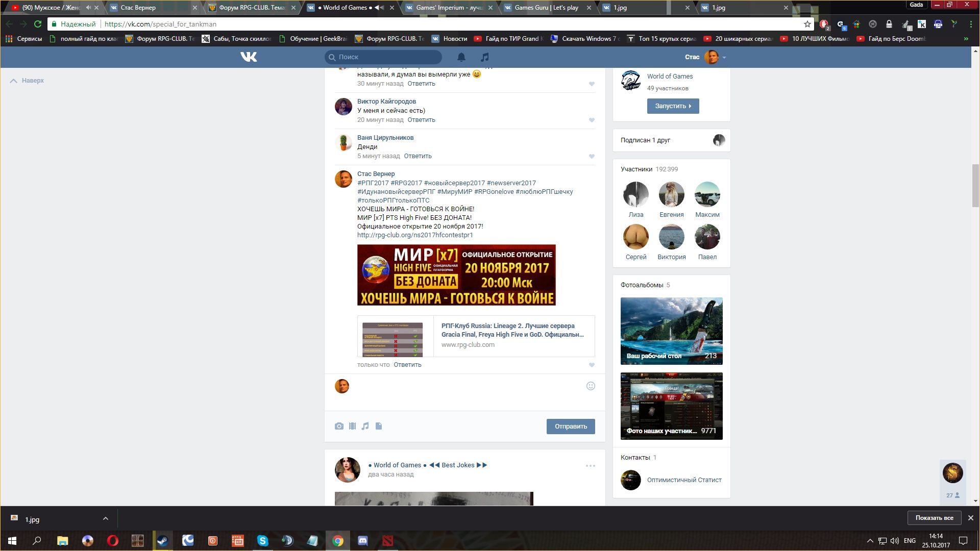Click Показать все downloads button
Viewport: 980px width, 551px height.
pos(934,518)
